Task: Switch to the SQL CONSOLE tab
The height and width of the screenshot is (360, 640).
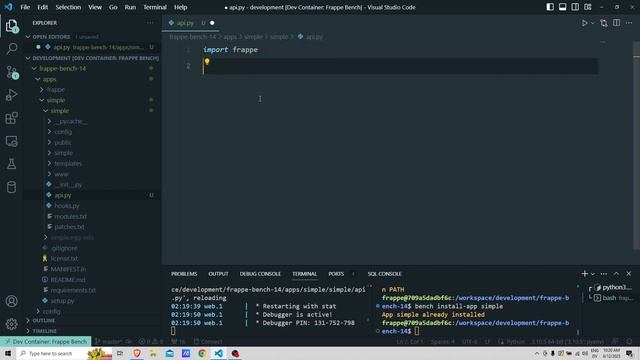Action: 384,274
